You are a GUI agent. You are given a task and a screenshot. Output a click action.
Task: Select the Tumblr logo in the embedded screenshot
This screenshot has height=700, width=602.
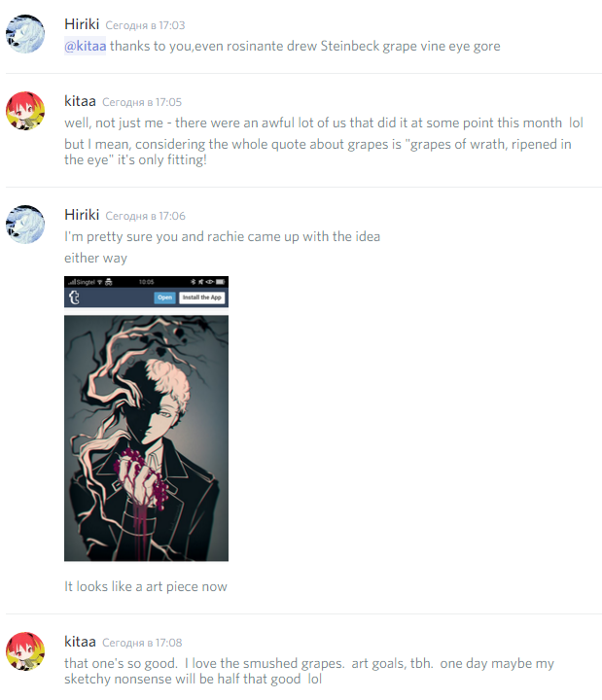coord(74,297)
